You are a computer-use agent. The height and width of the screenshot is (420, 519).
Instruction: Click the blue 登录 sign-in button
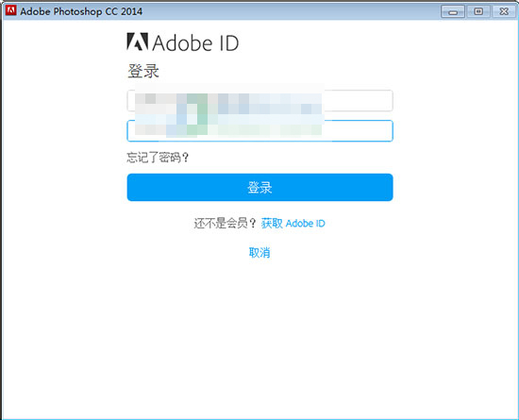(x=259, y=187)
